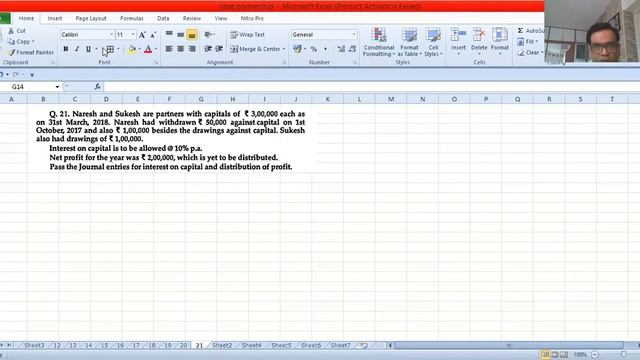Viewport: 640px width, 360px height.
Task: Toggle Italic formatting
Action: click(x=77, y=49)
